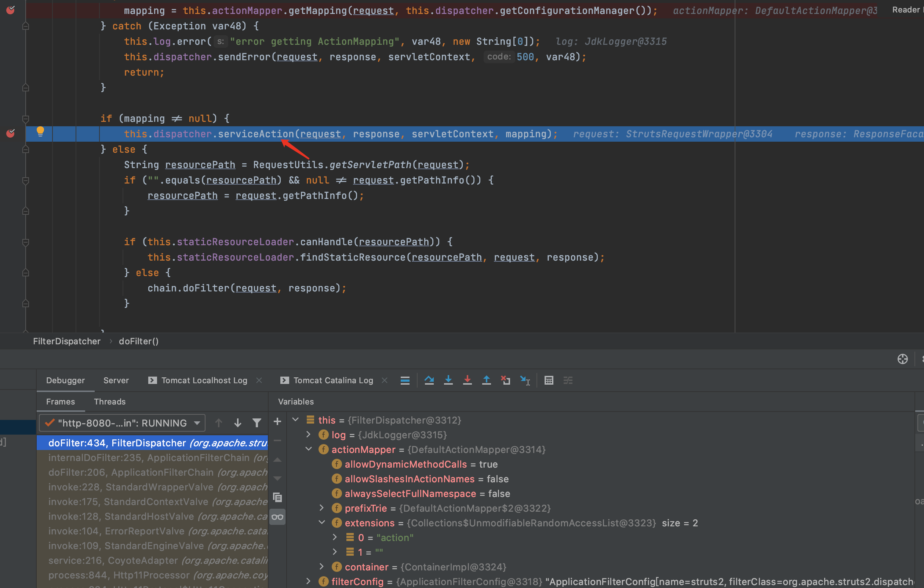This screenshot has height=588, width=924.
Task: Select next frame down arrow
Action: click(237, 423)
